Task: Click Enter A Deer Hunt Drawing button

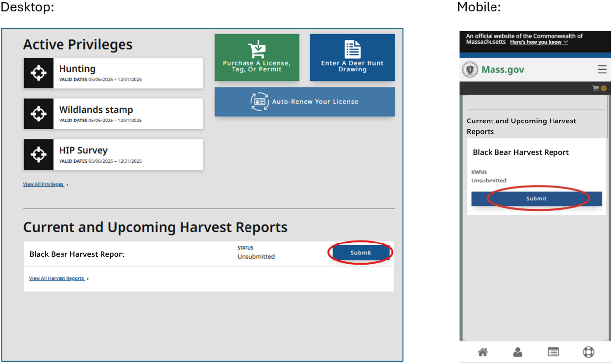Action: 352,58
